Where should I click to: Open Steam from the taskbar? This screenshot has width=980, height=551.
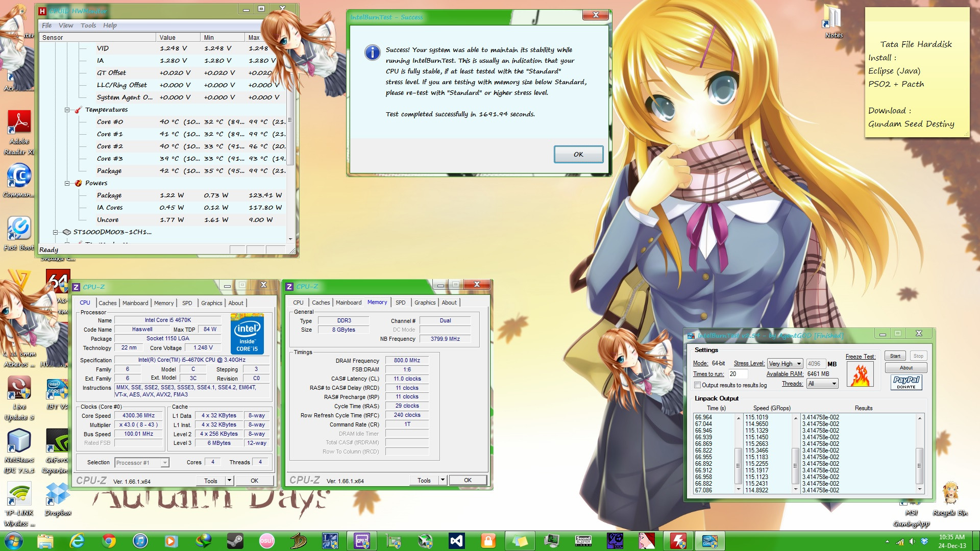tap(235, 541)
